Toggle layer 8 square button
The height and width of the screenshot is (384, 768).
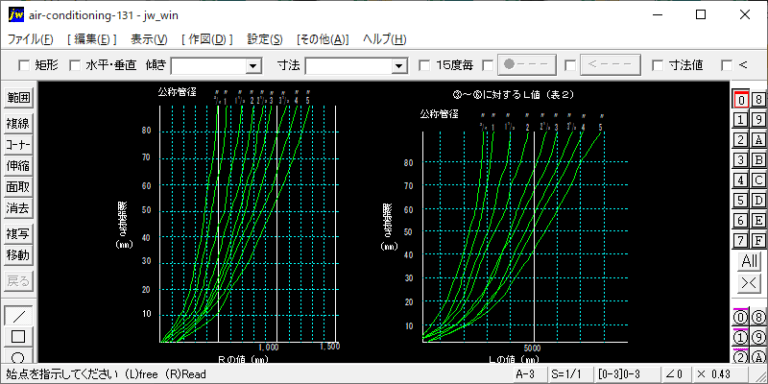pos(758,100)
